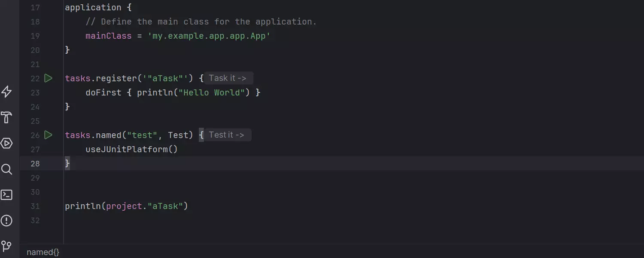
Task: Click the doFirst keyword on line 23
Action: [103, 92]
